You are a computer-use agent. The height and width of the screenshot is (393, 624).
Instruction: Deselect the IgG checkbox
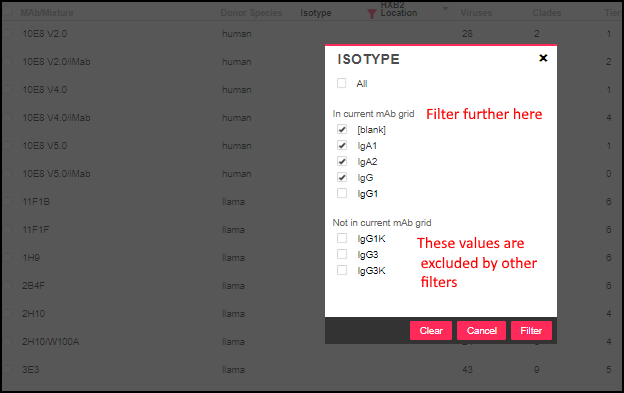(x=342, y=177)
